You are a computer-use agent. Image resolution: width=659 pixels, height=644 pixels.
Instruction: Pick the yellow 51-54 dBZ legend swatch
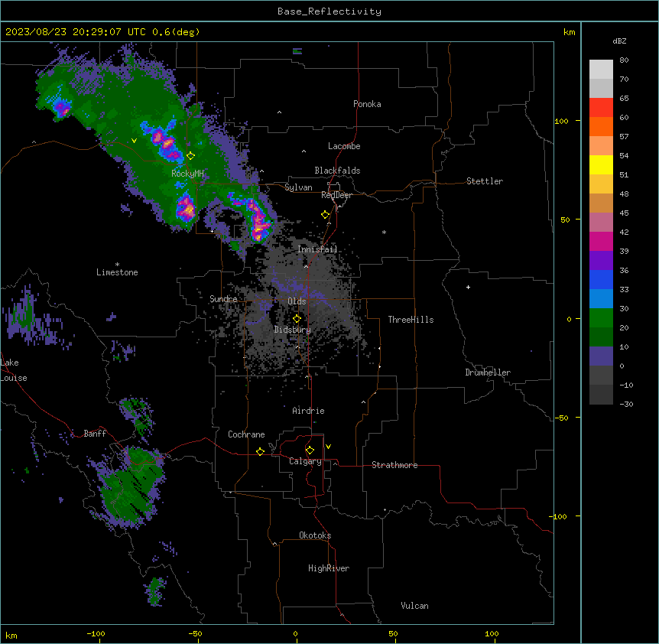[x=601, y=164]
